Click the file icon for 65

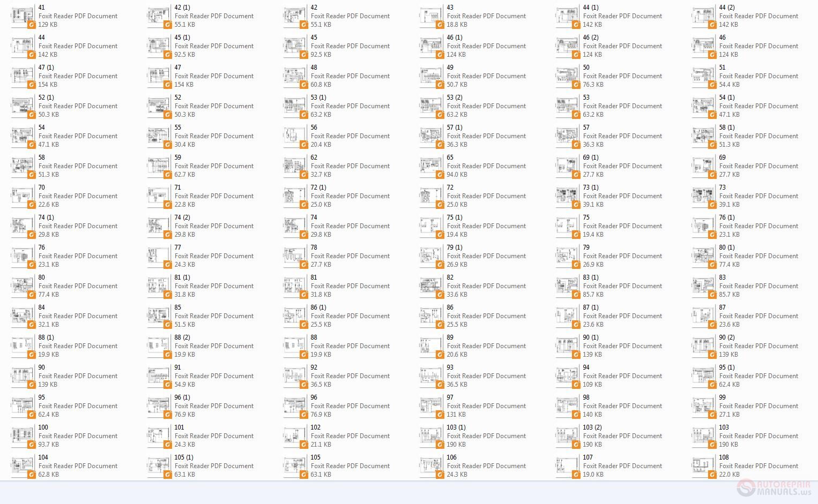click(431, 167)
